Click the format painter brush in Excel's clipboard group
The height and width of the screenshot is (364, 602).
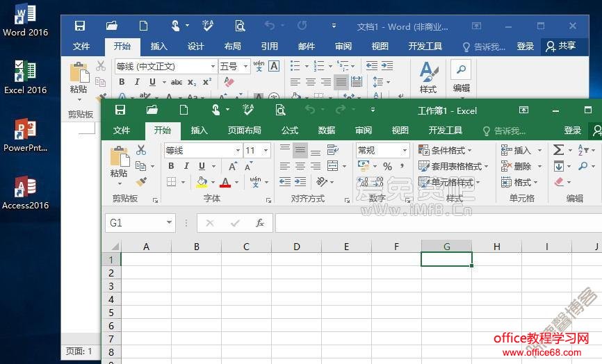pos(141,181)
